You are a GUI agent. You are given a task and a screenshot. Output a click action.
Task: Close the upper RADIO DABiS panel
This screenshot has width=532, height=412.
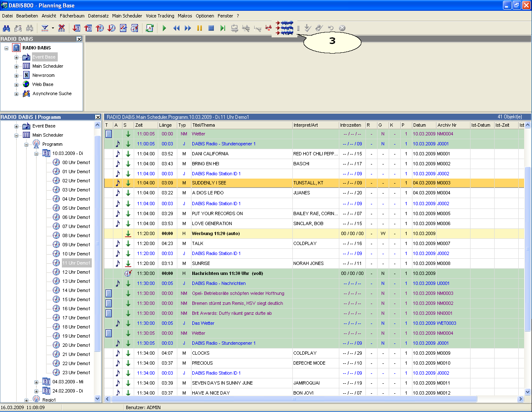[79, 39]
